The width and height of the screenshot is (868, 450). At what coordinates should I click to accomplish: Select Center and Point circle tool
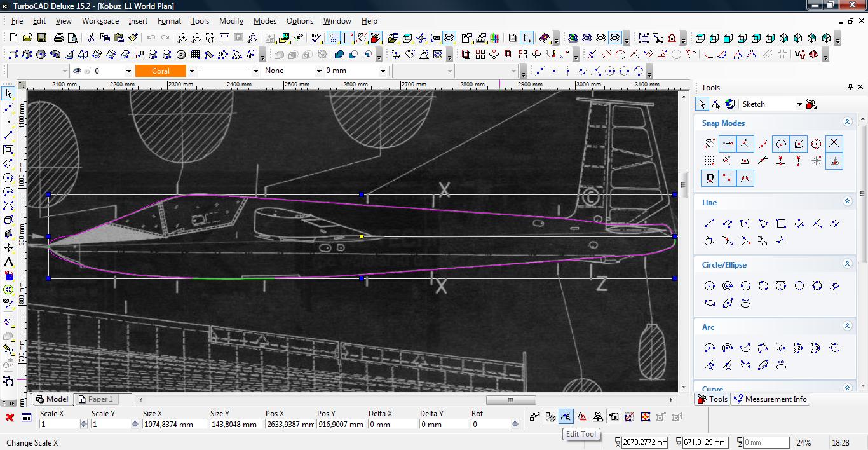[x=710, y=285]
